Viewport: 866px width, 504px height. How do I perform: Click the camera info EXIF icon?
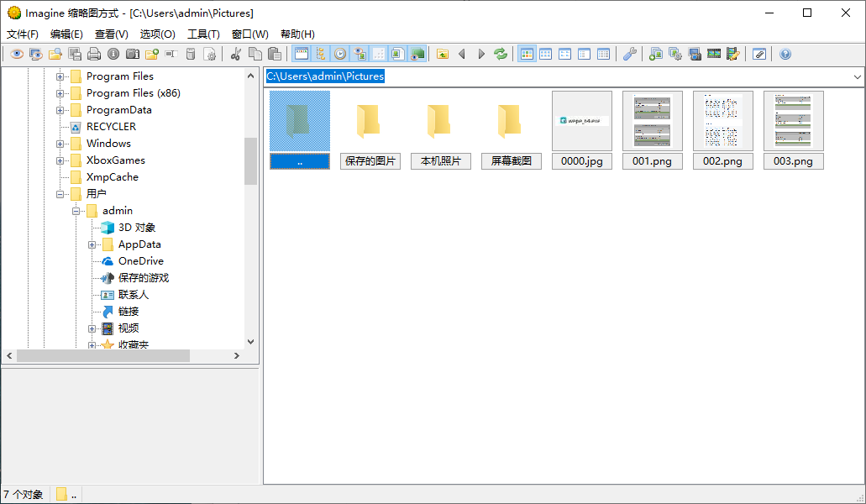[133, 54]
